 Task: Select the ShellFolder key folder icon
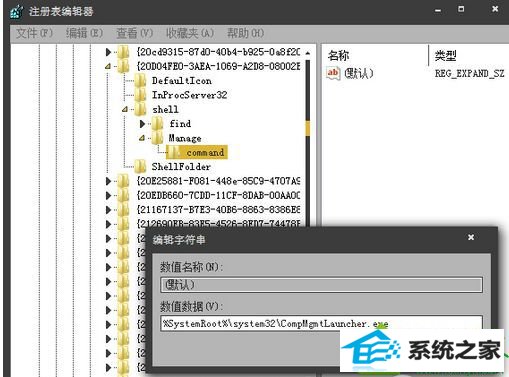tap(140, 166)
